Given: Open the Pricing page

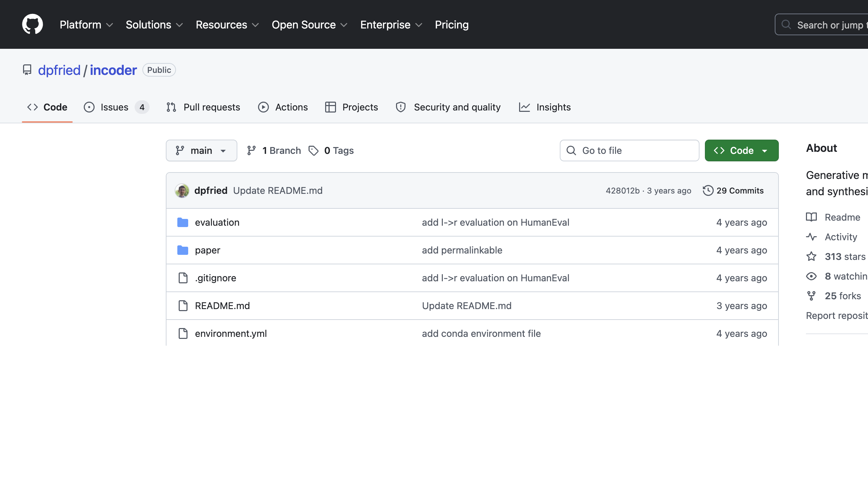Looking at the screenshot, I should pos(452,25).
